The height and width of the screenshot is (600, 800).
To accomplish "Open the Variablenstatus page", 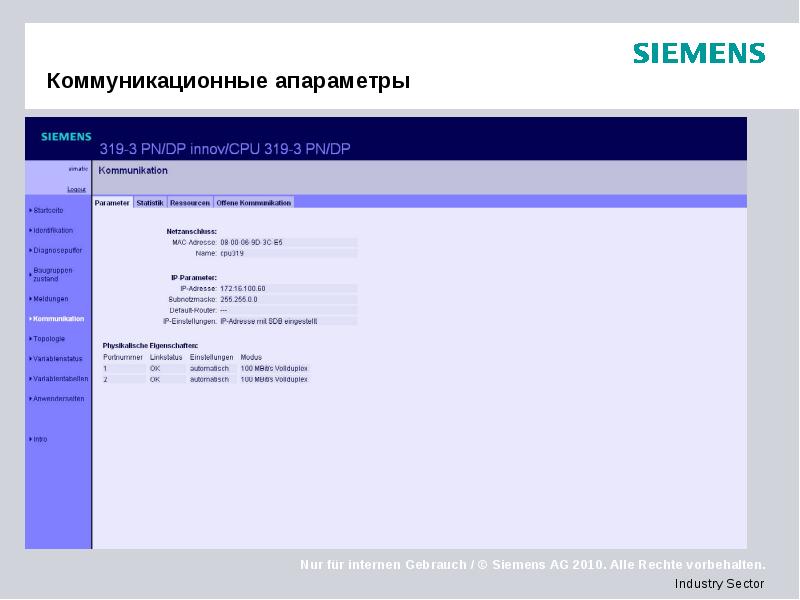I will [x=58, y=360].
